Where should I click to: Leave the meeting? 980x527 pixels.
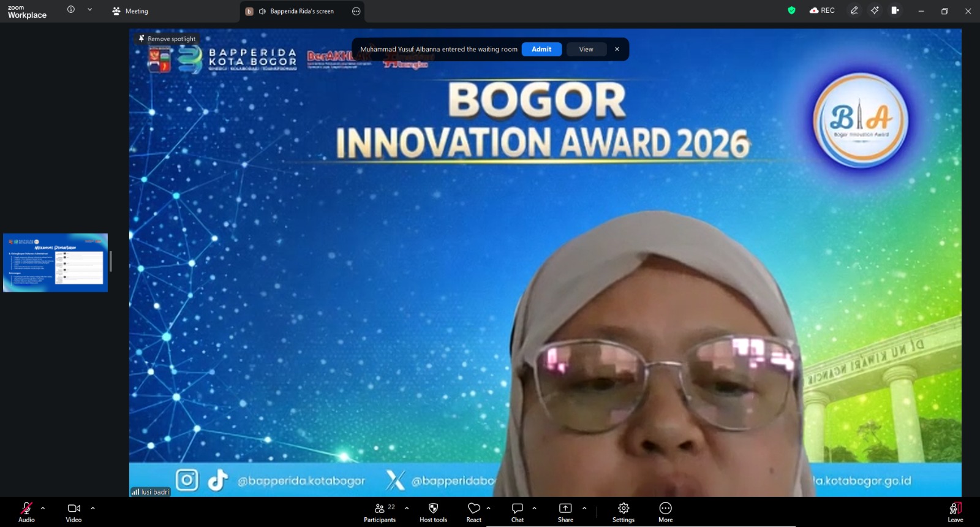956,512
